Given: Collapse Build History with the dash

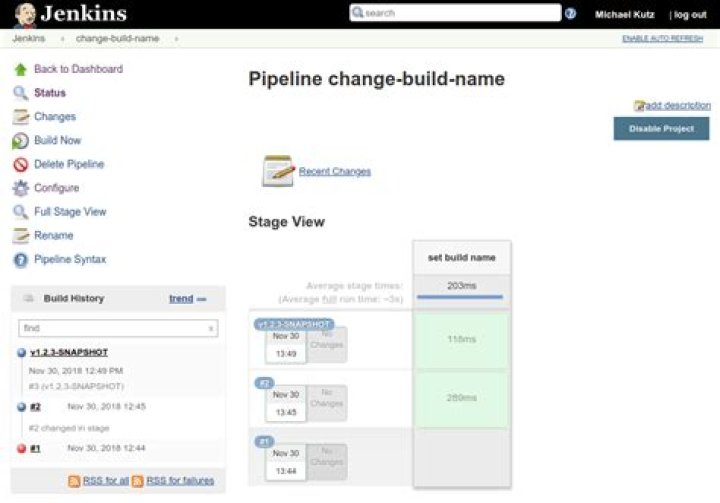Looking at the screenshot, I should [x=202, y=299].
